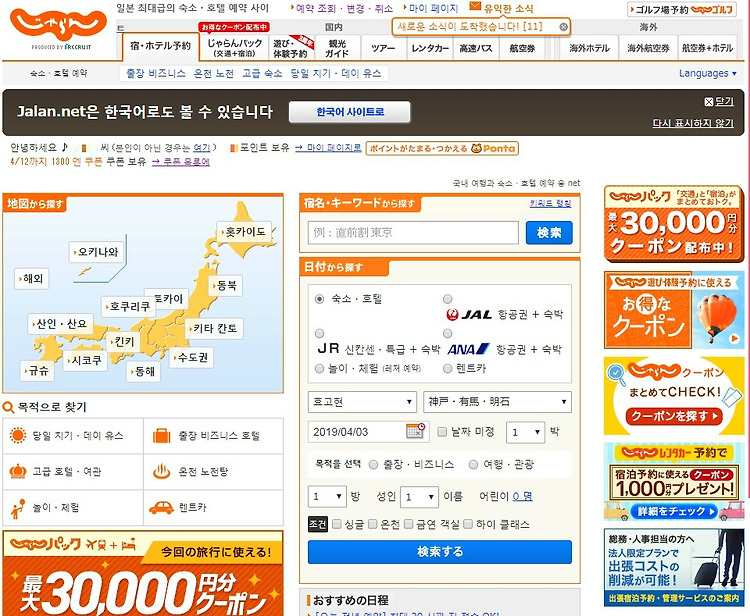Enable the 금연 객실 checkbox
The image size is (750, 616).
point(408,524)
